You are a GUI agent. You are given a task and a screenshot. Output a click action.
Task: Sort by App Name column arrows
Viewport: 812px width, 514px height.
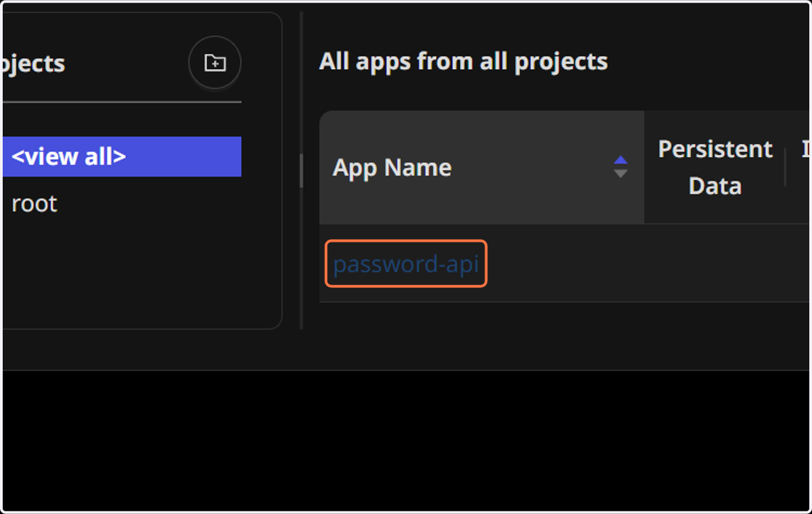tap(621, 167)
